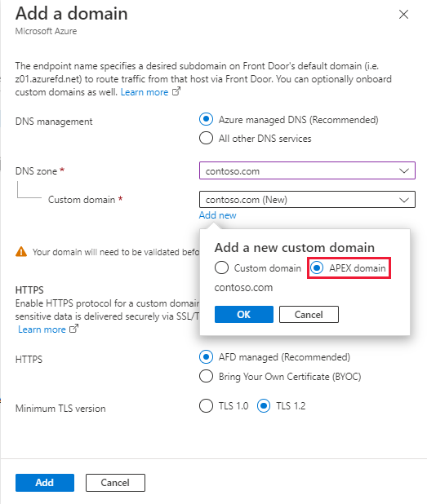This screenshot has width=427, height=504.
Task: Select All other DNS services option
Action: pyautogui.click(x=206, y=138)
